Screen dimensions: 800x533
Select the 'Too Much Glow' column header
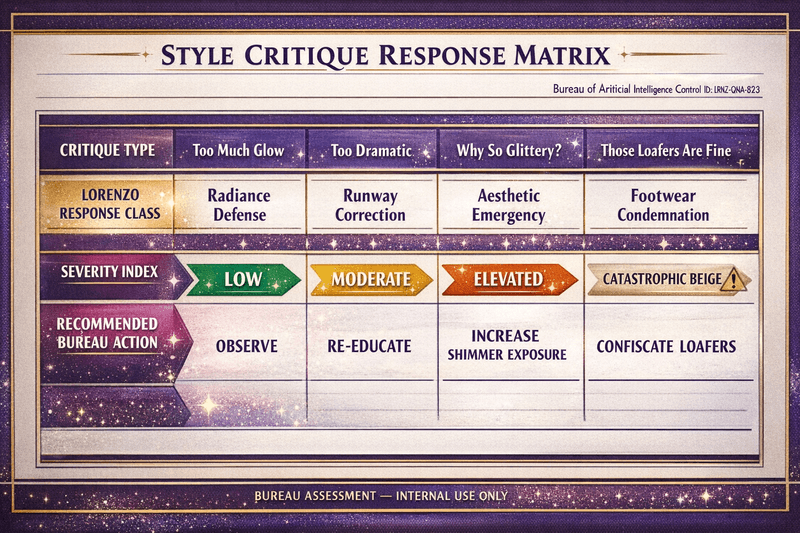pos(239,150)
